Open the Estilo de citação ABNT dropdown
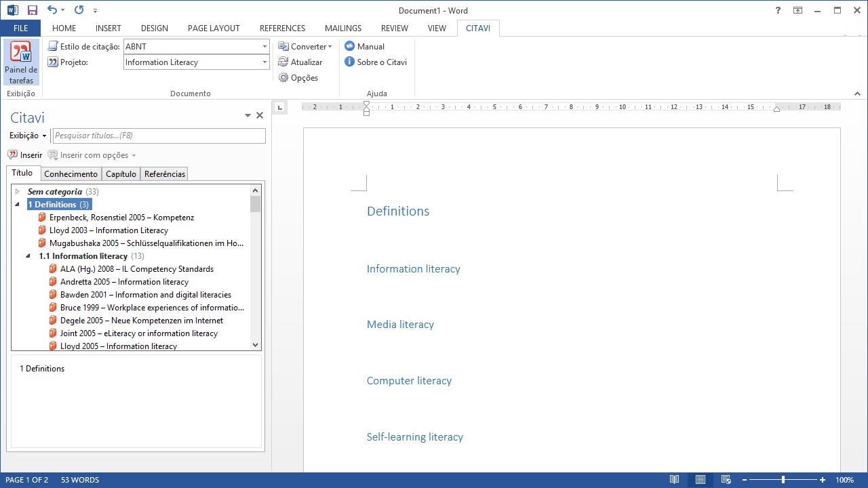 coord(264,47)
